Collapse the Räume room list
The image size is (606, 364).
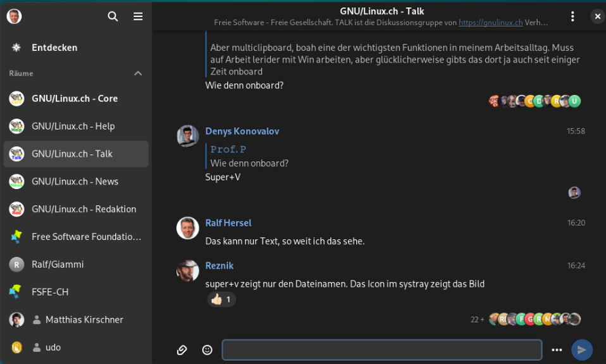(138, 73)
